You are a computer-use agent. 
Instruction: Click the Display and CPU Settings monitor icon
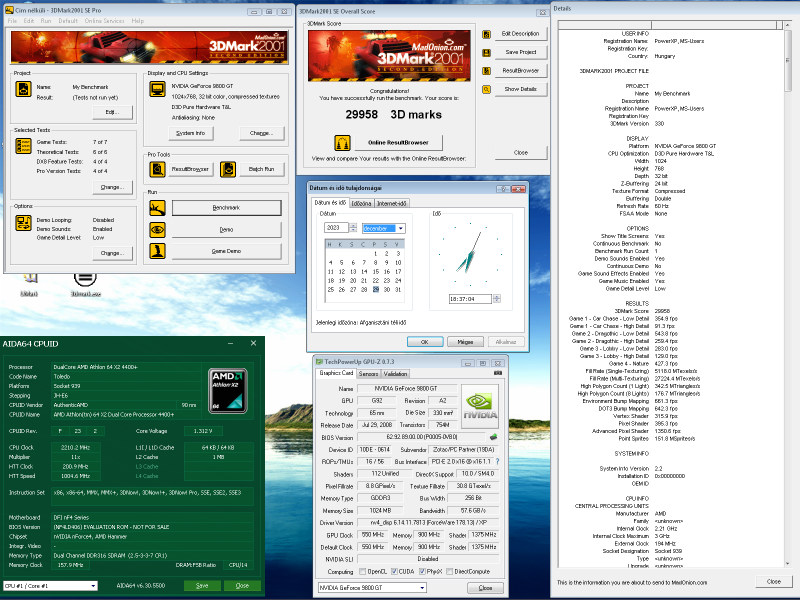point(157,89)
